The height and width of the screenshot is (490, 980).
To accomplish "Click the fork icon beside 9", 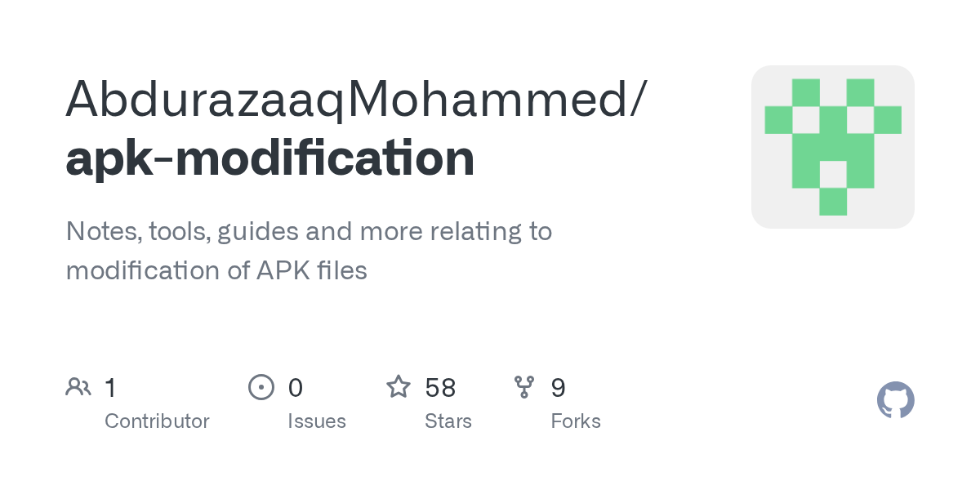I will 523,387.
